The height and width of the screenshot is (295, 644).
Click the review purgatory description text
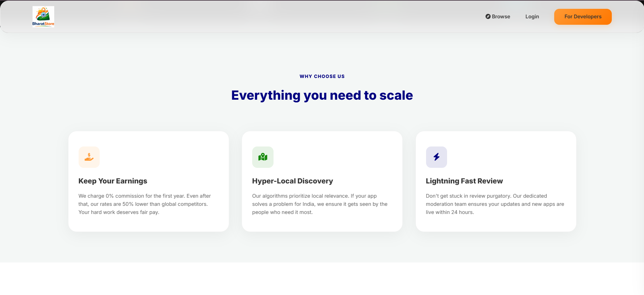(495, 204)
